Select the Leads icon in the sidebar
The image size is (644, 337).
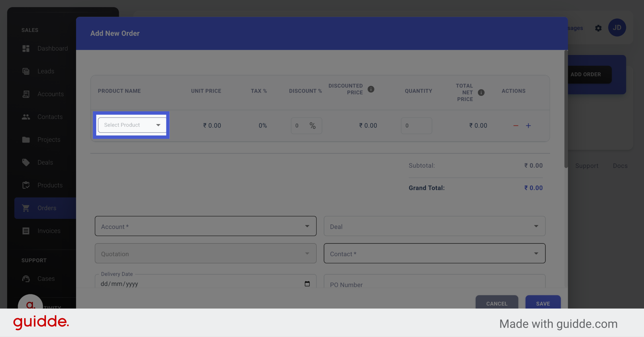pos(26,71)
